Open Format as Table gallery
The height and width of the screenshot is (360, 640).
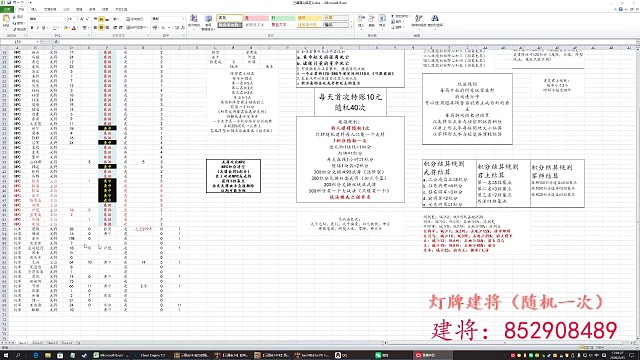pyautogui.click(x=208, y=22)
